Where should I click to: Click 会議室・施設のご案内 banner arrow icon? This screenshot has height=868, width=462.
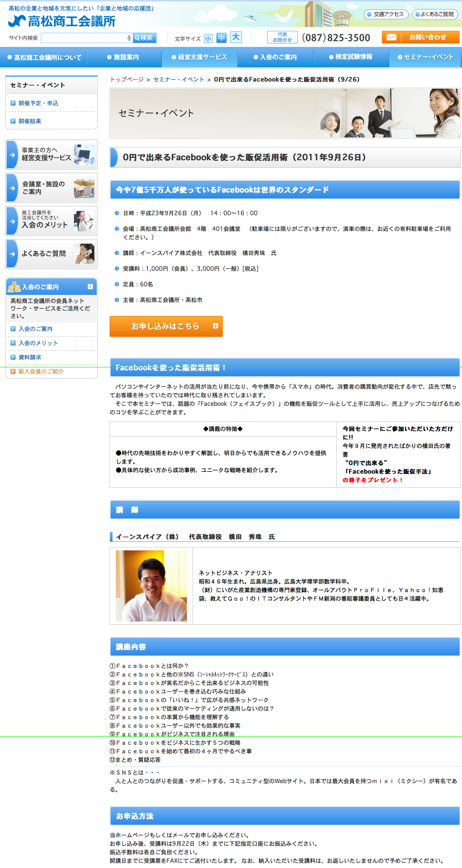[x=12, y=188]
